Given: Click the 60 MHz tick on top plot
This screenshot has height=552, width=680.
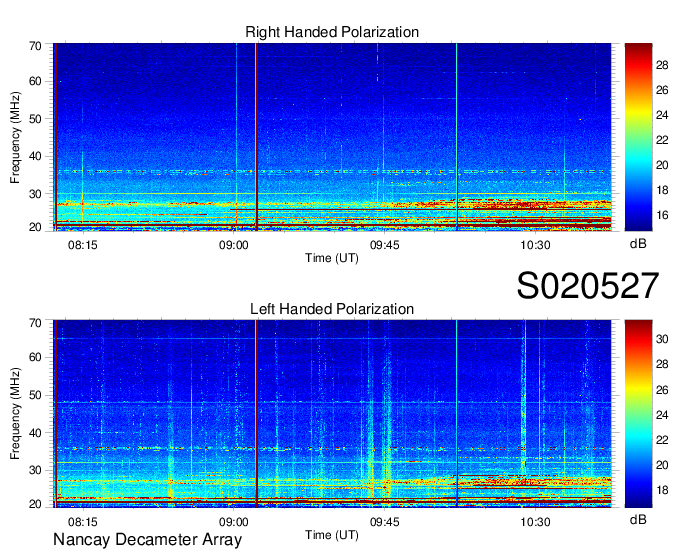Looking at the screenshot, I should click(x=35, y=81).
